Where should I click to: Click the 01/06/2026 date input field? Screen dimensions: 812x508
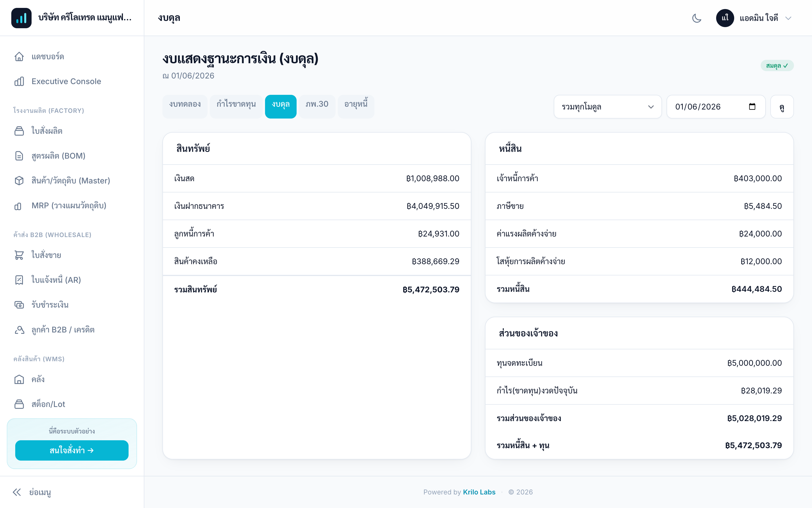[x=716, y=107]
